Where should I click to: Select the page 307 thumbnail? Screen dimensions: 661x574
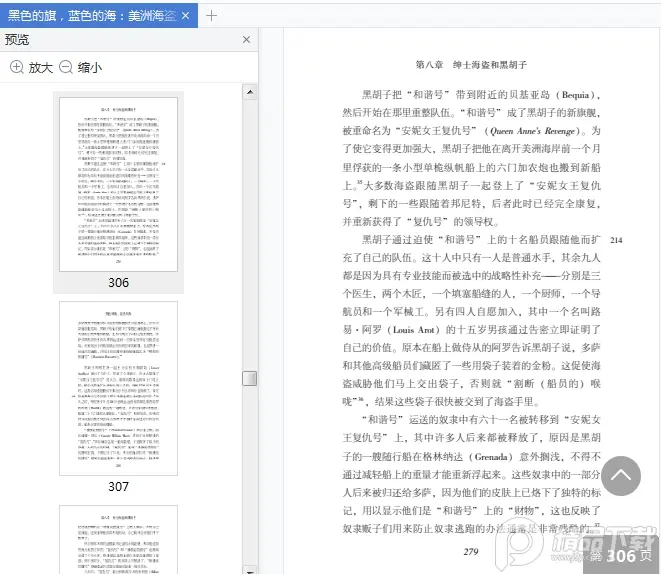coord(118,388)
